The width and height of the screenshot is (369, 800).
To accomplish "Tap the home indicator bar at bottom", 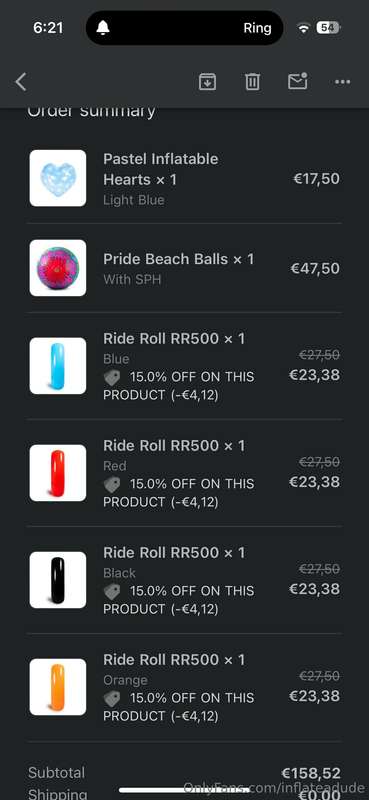I will pos(185,790).
